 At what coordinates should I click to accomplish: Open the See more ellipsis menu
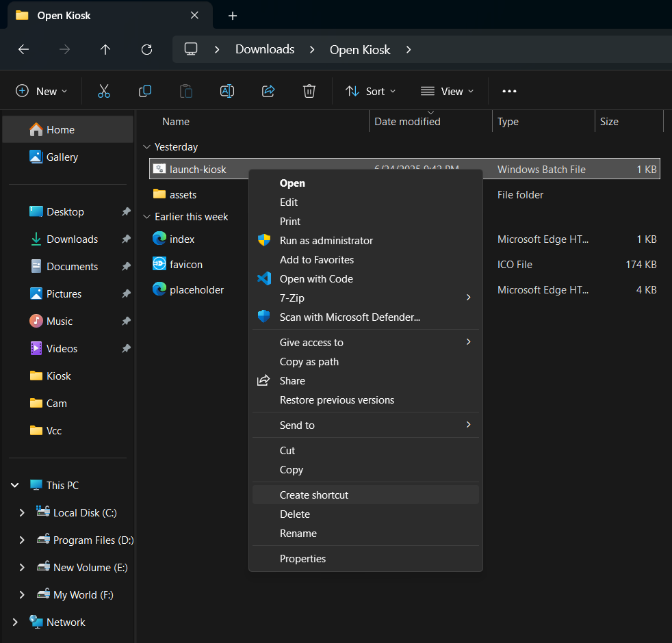509,91
